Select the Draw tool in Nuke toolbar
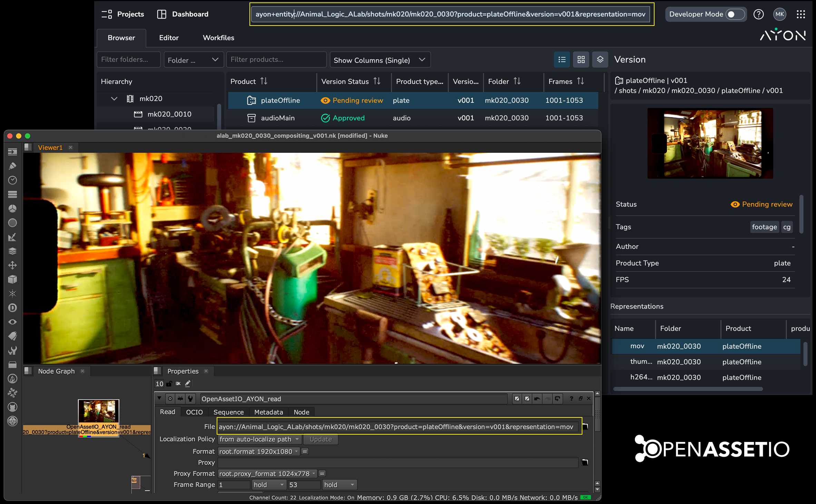The image size is (816, 504). [12, 166]
